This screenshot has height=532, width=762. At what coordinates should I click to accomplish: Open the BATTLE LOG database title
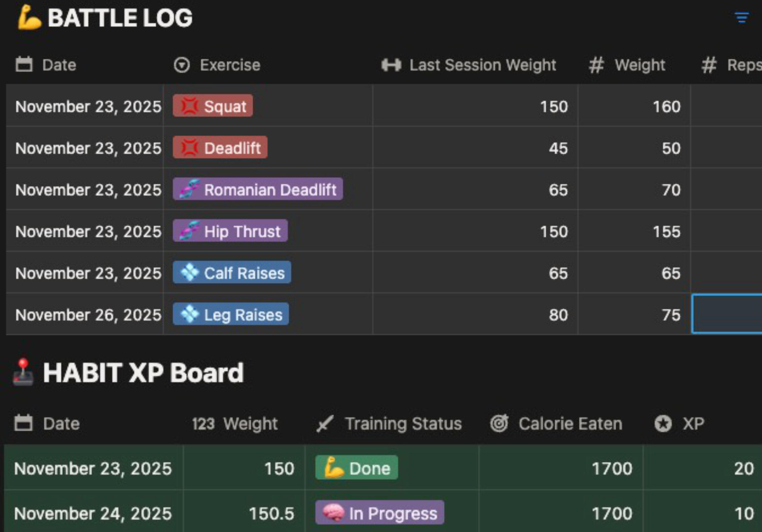point(120,18)
